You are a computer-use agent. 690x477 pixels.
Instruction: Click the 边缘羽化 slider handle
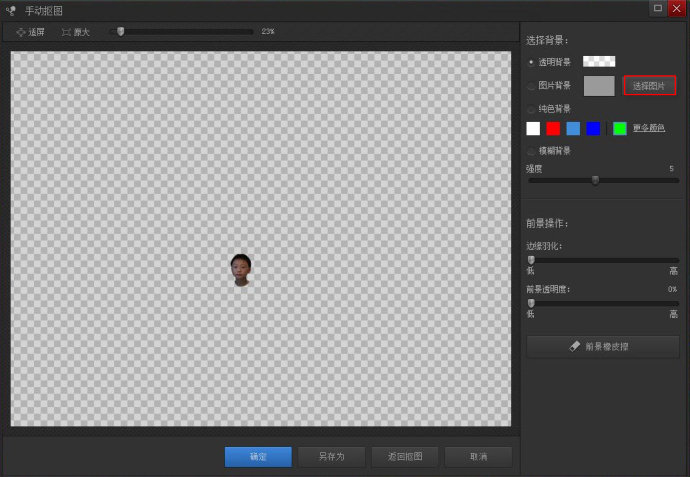531,260
